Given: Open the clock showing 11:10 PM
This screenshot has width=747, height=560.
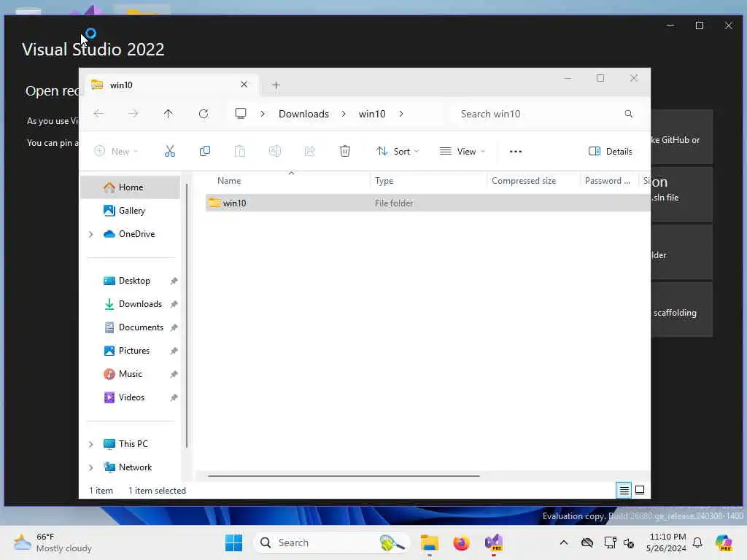Looking at the screenshot, I should (x=667, y=542).
